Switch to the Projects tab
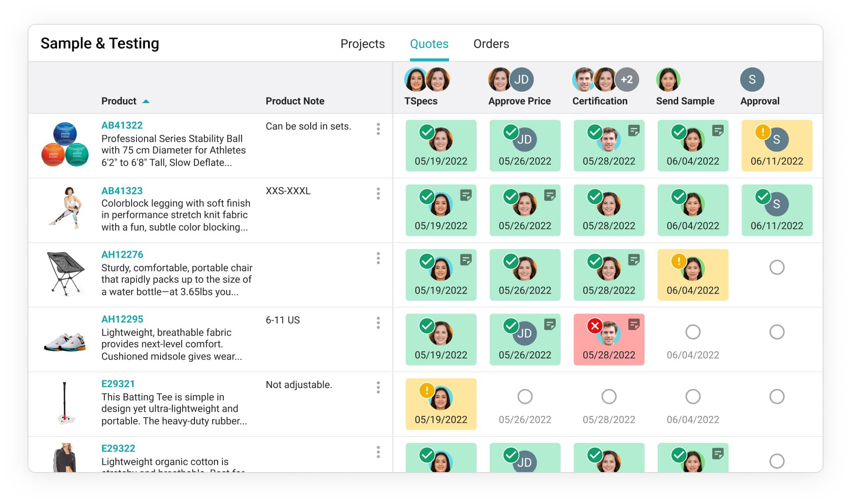 pyautogui.click(x=362, y=44)
